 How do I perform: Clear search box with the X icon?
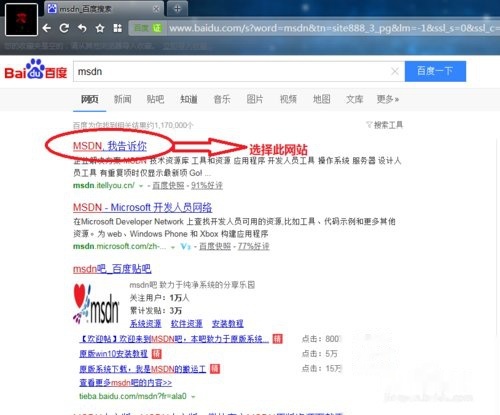point(395,71)
